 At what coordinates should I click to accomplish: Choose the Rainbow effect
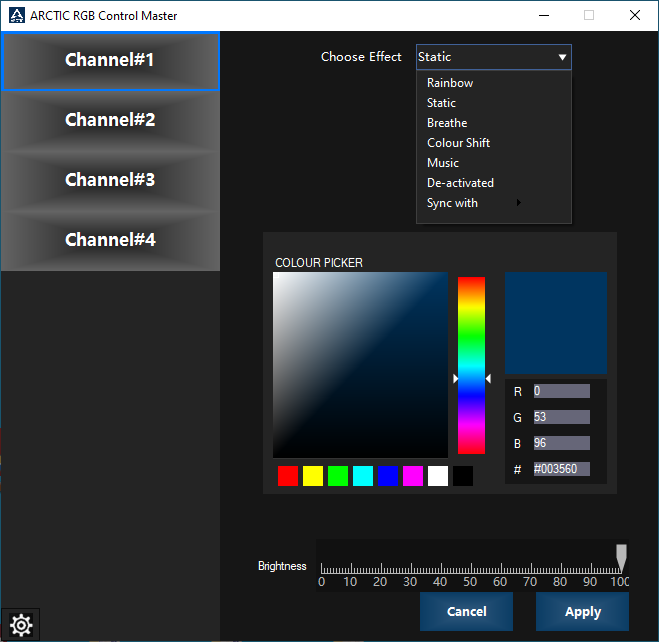(x=493, y=83)
